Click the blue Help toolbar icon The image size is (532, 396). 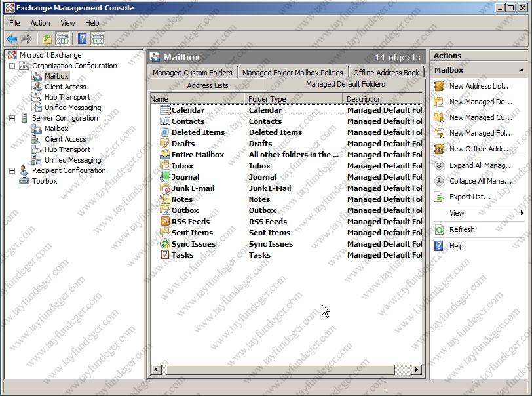(82, 39)
